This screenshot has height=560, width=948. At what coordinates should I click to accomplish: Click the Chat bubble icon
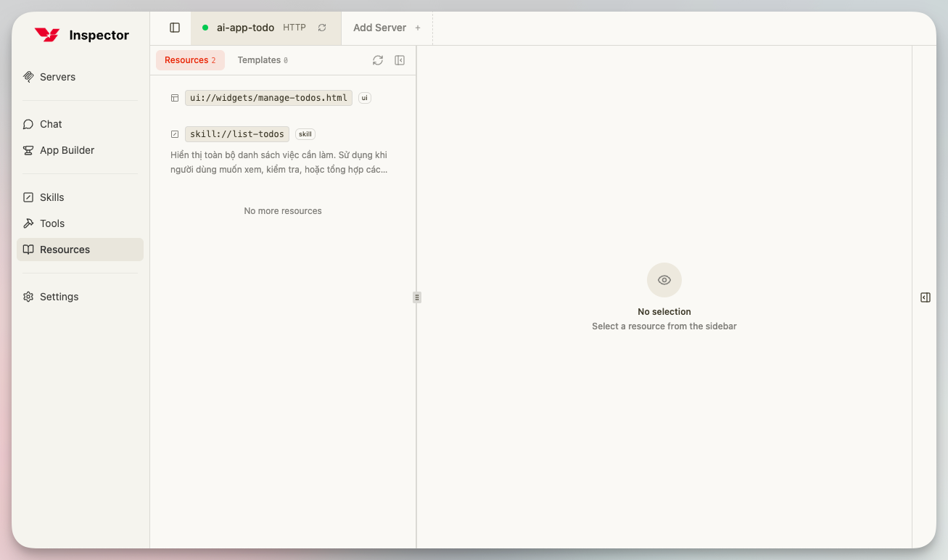coord(28,124)
